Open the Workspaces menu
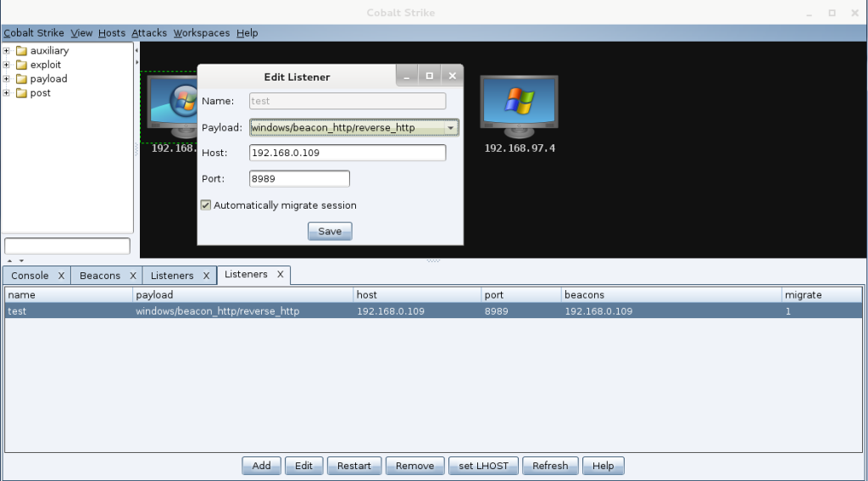868x481 pixels. (202, 33)
